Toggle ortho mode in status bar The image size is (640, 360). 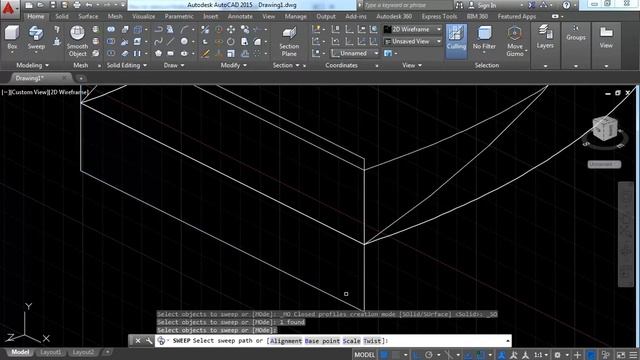coord(417,355)
